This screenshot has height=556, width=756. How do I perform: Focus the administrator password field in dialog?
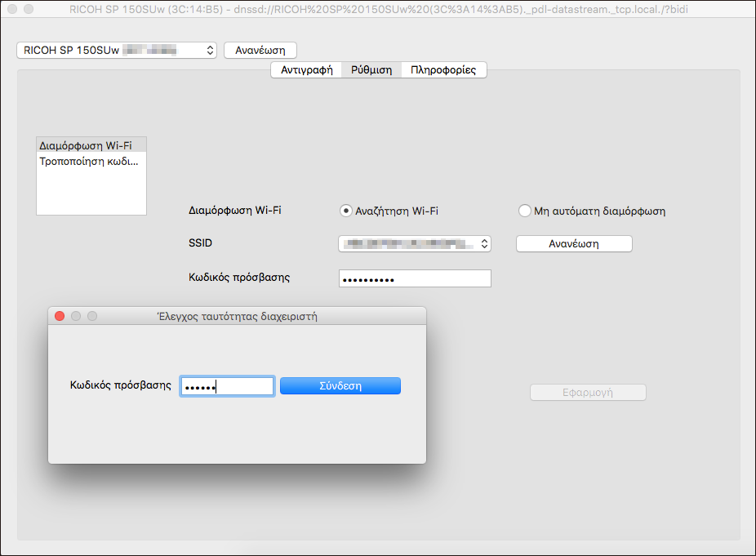coord(227,386)
